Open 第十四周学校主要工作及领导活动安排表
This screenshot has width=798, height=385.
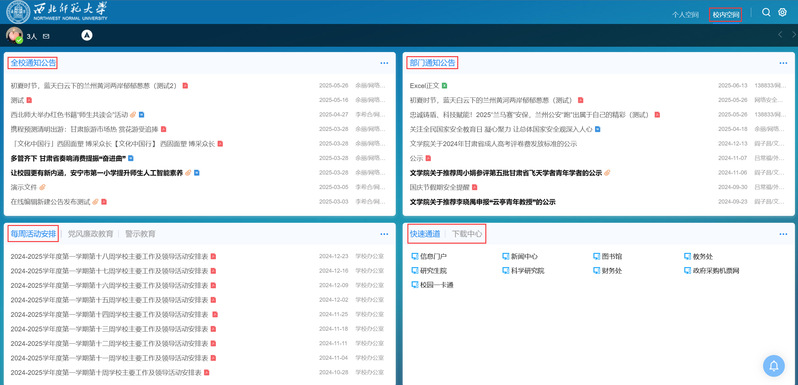(109, 314)
